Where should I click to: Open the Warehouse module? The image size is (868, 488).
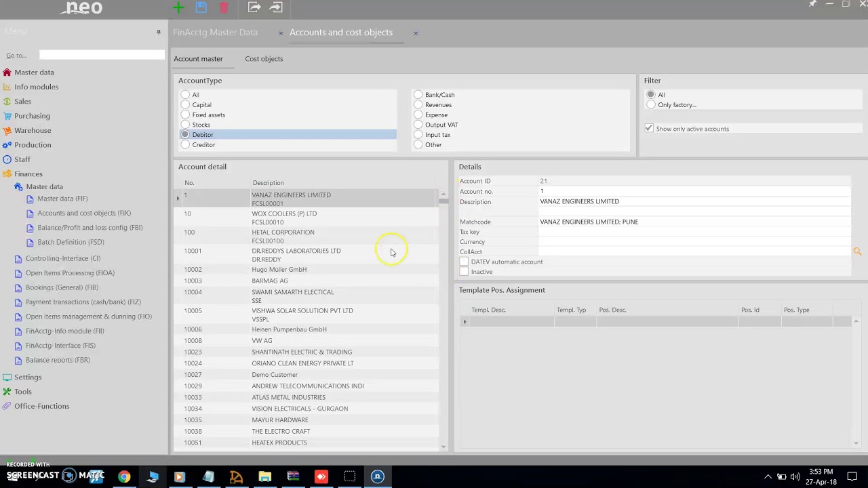[x=33, y=130]
